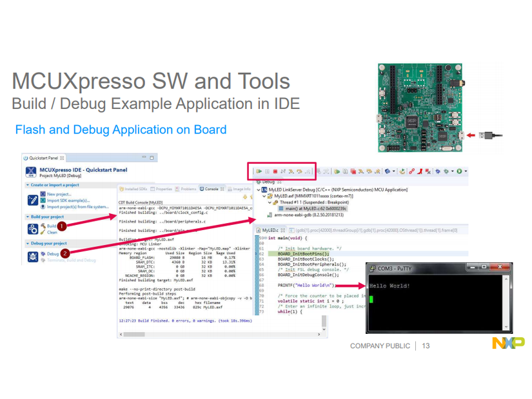Image resolution: width=532 pixels, height=399 pixels.
Task: Click the gears build-project icon
Action: click(x=33, y=229)
